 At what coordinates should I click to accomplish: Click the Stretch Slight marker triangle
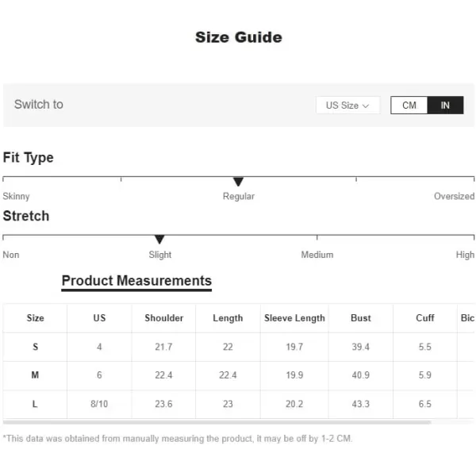(159, 240)
